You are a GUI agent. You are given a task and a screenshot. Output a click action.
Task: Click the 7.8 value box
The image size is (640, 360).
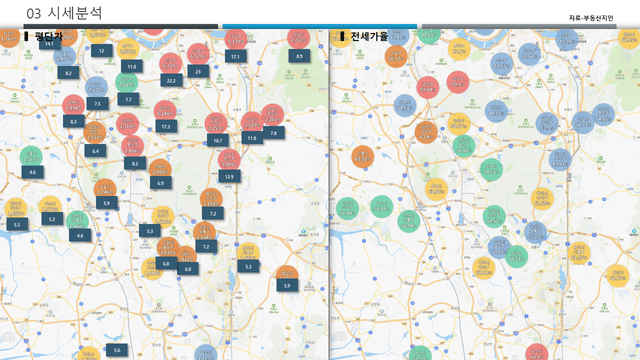click(x=273, y=133)
